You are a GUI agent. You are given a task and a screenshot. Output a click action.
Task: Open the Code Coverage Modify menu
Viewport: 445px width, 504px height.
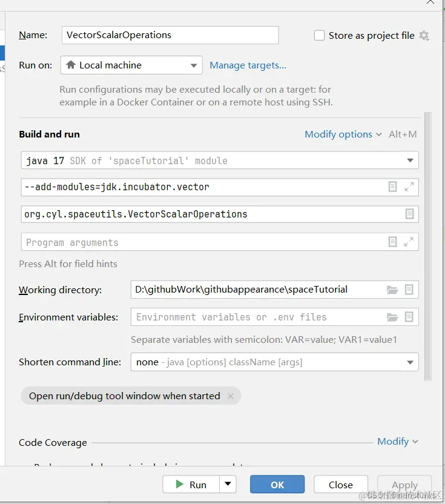398,442
